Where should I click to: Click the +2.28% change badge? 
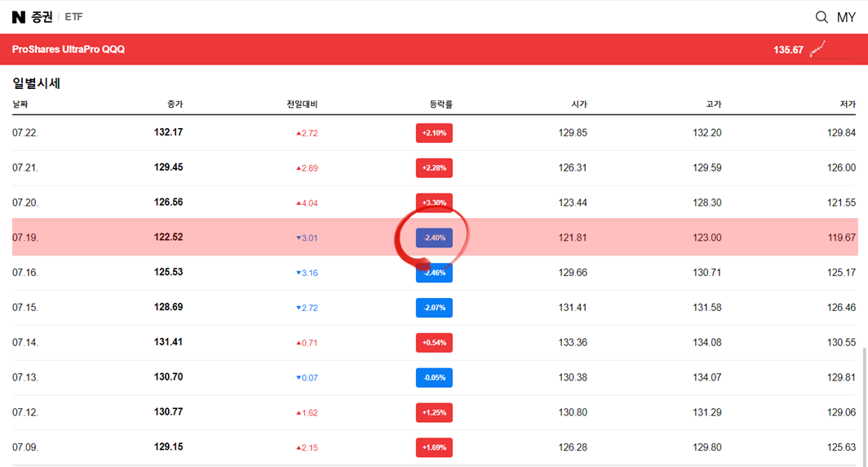[x=434, y=168]
